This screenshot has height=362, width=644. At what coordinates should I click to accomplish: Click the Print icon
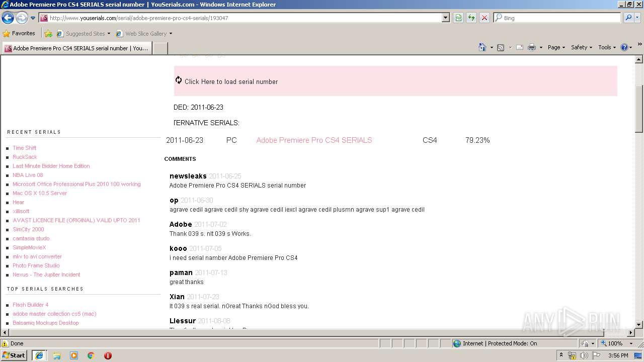532,47
